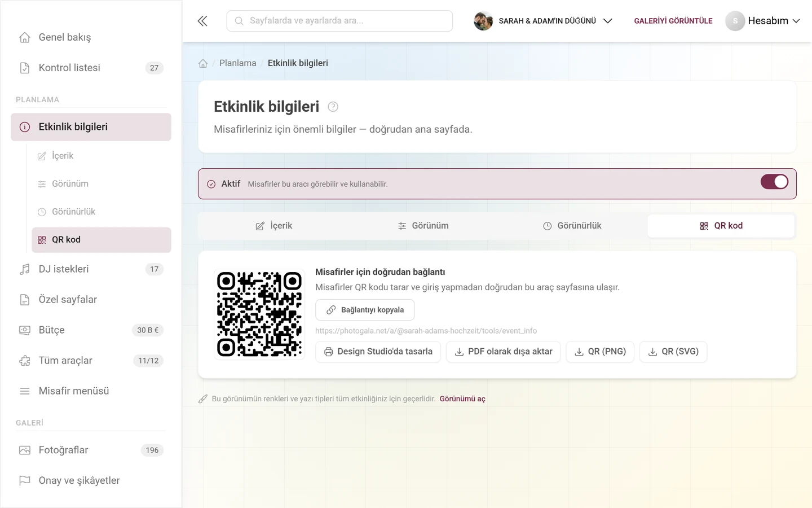Viewport: 812px width, 508px height.
Task: Click Galeriyi Görüntüle link
Action: (x=673, y=21)
